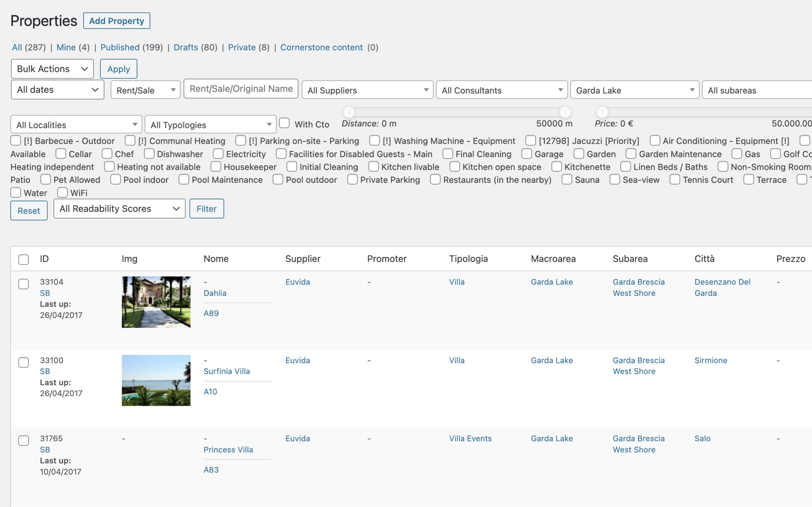
Task: Open the Bulk Actions dropdown
Action: point(52,69)
